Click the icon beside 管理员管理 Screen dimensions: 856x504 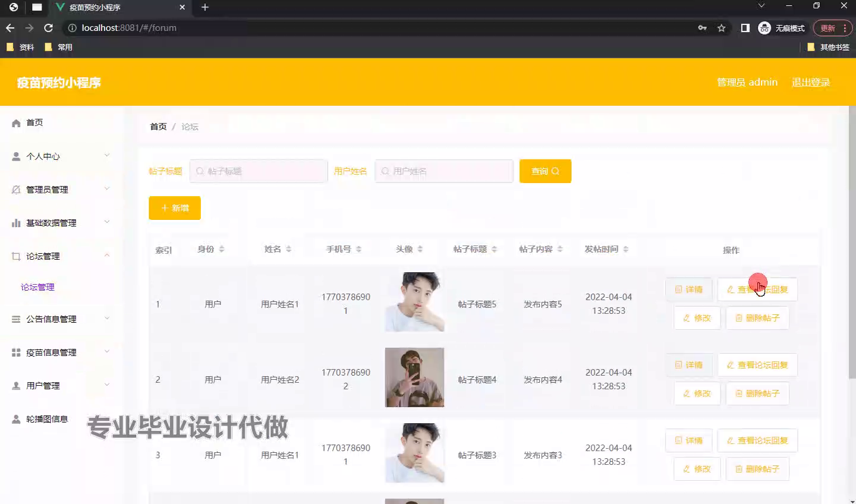click(16, 190)
